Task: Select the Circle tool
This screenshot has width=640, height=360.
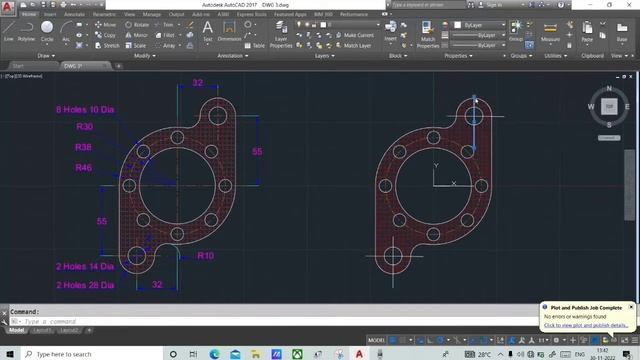Action: 47,31
